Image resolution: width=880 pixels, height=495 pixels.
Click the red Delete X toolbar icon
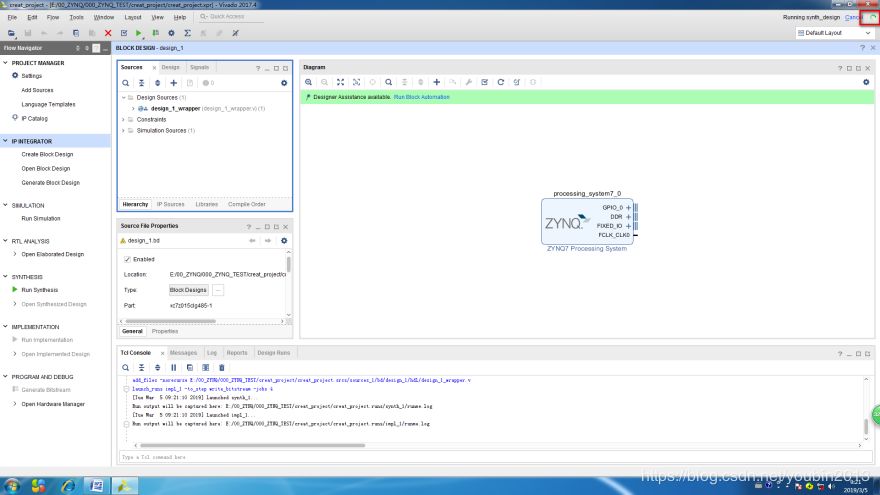[x=108, y=33]
